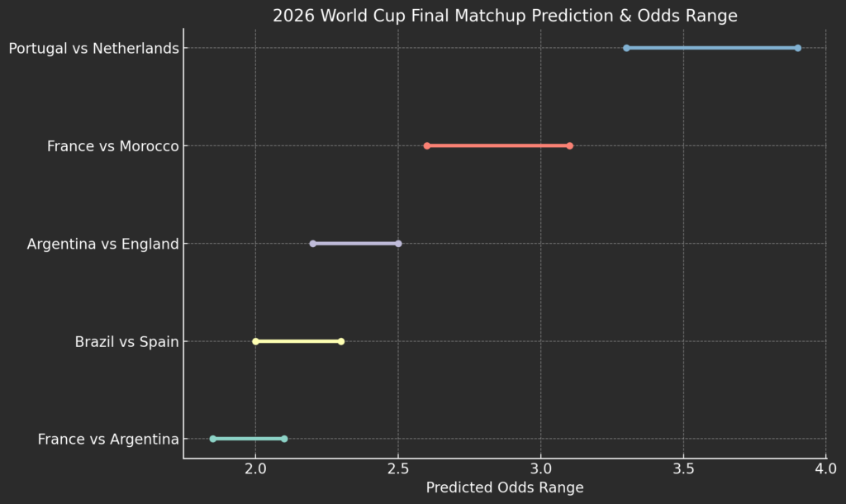
Task: Click the Argentina vs England label
Action: click(102, 244)
